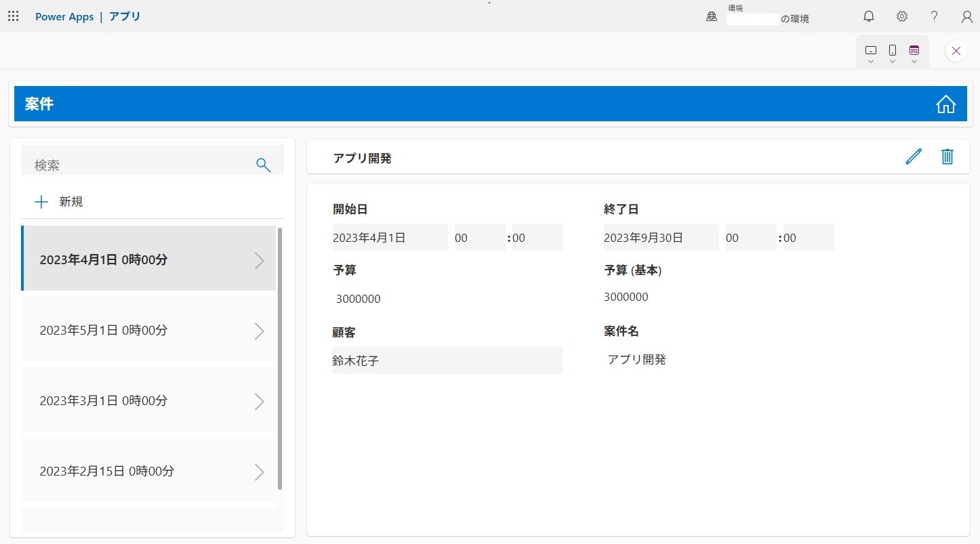Expand the tablet device preview dropdown
The width and height of the screenshot is (980, 544).
871,53
